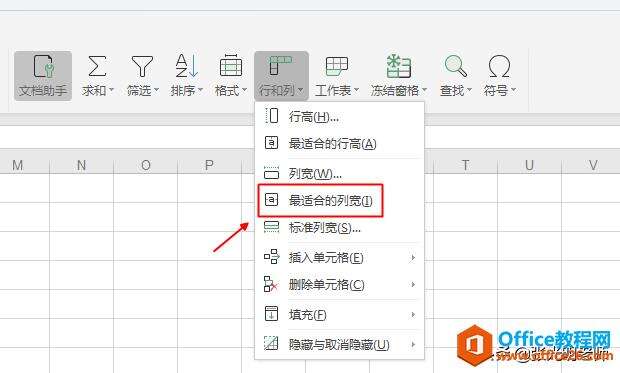Click the 求和 sigma sum icon

[x=97, y=66]
